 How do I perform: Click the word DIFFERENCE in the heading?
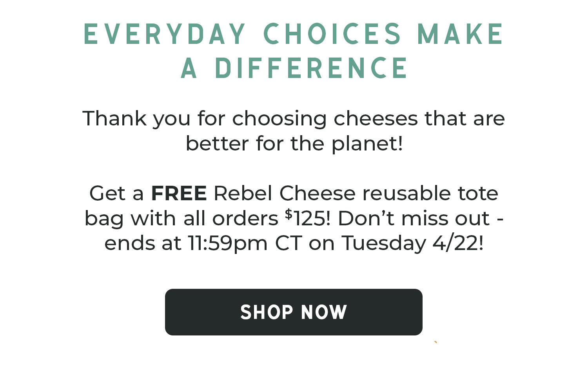click(312, 68)
